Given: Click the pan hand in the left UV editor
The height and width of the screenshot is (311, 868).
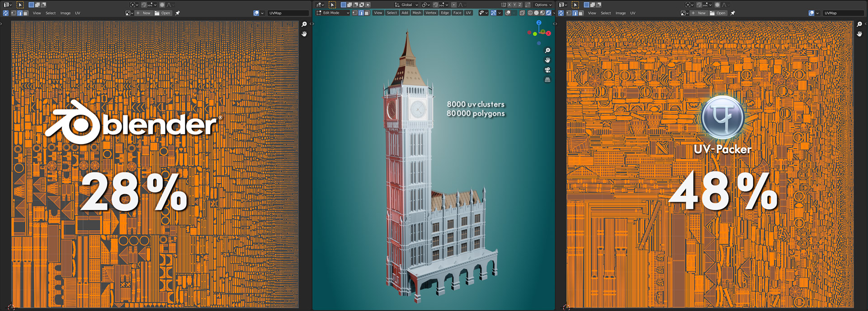Looking at the screenshot, I should (x=304, y=34).
